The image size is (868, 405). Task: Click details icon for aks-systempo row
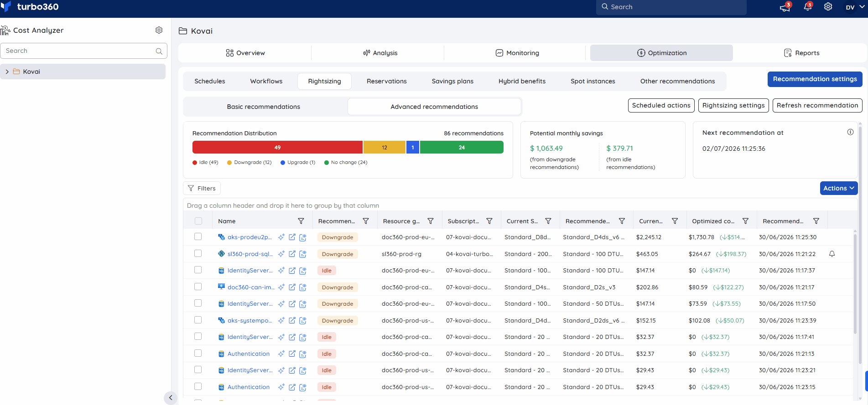302,321
